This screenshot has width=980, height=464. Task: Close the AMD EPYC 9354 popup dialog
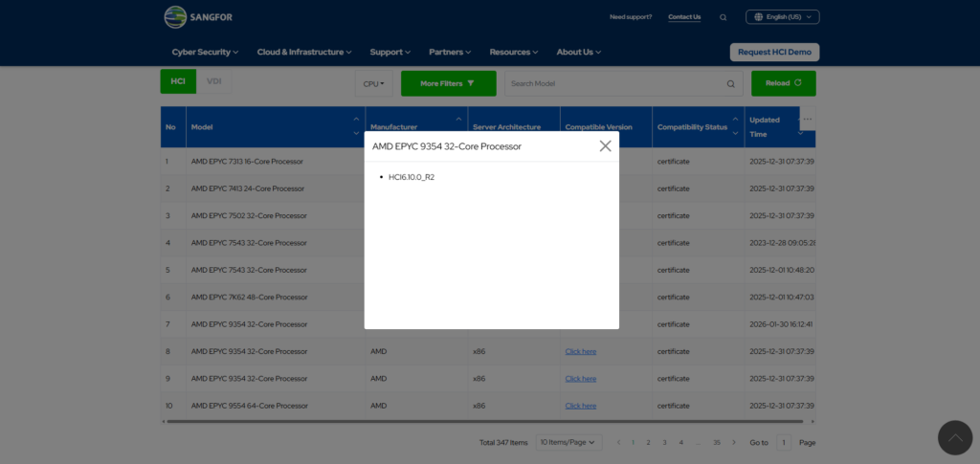click(605, 146)
